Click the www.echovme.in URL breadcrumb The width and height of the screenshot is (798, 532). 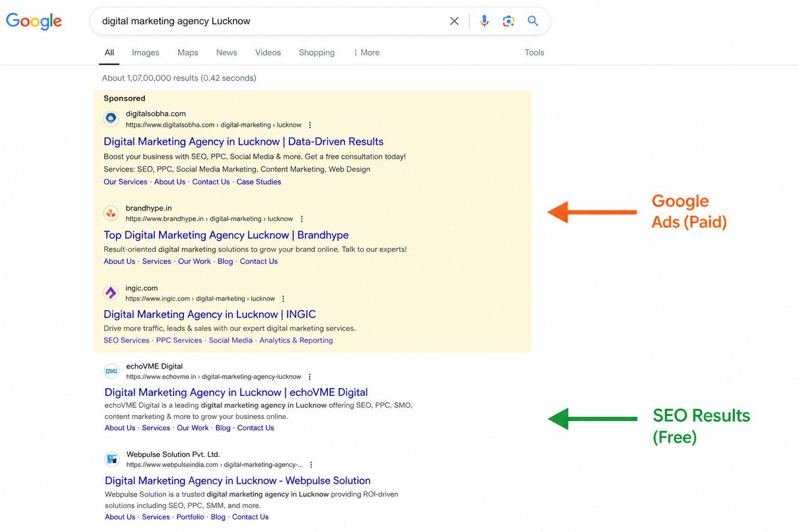[x=214, y=377]
